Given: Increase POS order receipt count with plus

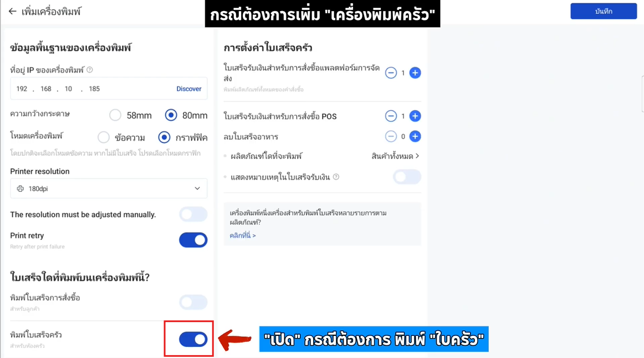Looking at the screenshot, I should pos(415,116).
